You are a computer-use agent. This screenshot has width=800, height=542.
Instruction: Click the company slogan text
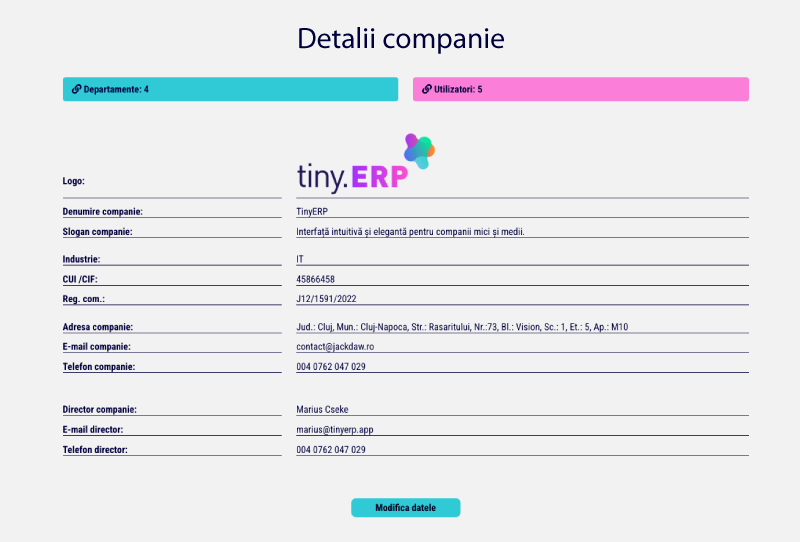pyautogui.click(x=410, y=232)
